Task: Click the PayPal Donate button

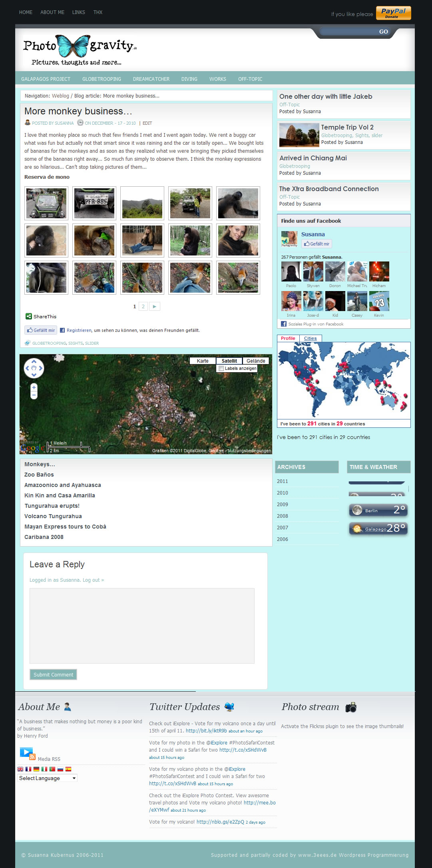Action: (393, 13)
